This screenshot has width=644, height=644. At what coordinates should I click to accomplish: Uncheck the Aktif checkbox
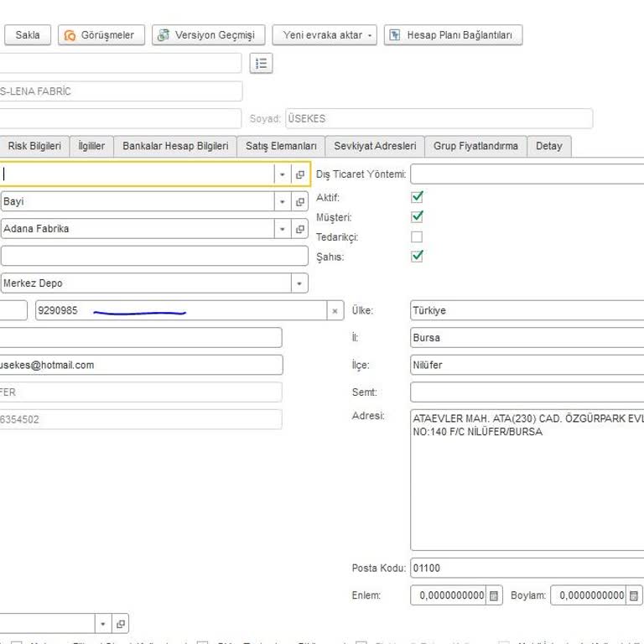[417, 197]
